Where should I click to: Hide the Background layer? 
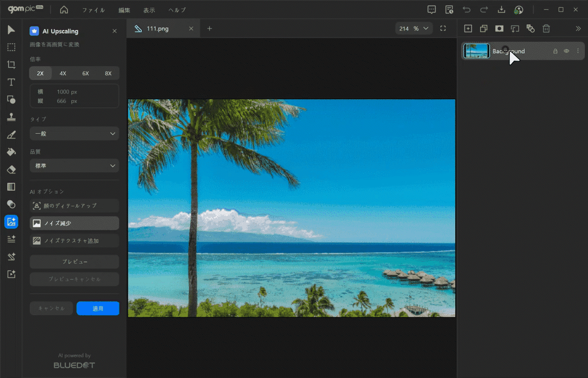(x=566, y=51)
